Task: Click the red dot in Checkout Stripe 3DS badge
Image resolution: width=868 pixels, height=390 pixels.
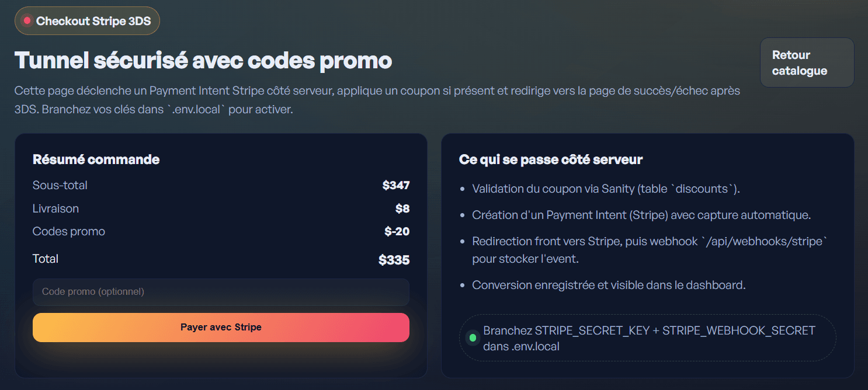Action: [27, 22]
